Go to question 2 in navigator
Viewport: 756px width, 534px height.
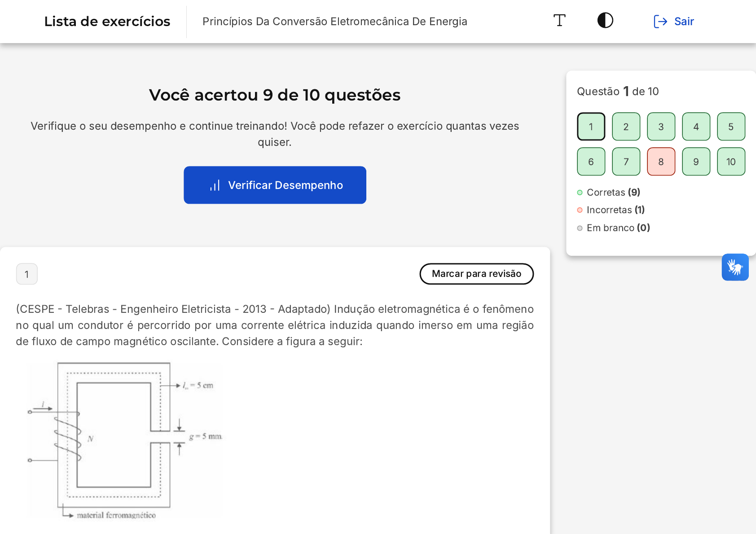pos(626,127)
